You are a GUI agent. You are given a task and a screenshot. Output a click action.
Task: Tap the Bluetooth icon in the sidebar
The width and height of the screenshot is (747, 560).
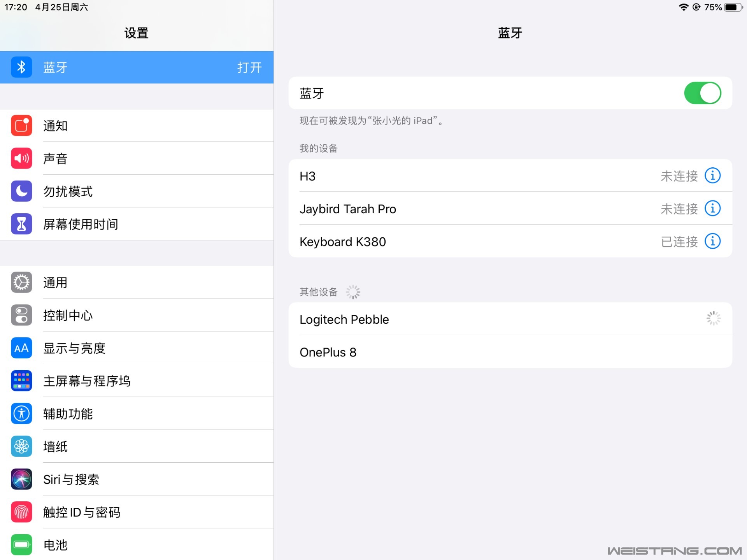(21, 67)
